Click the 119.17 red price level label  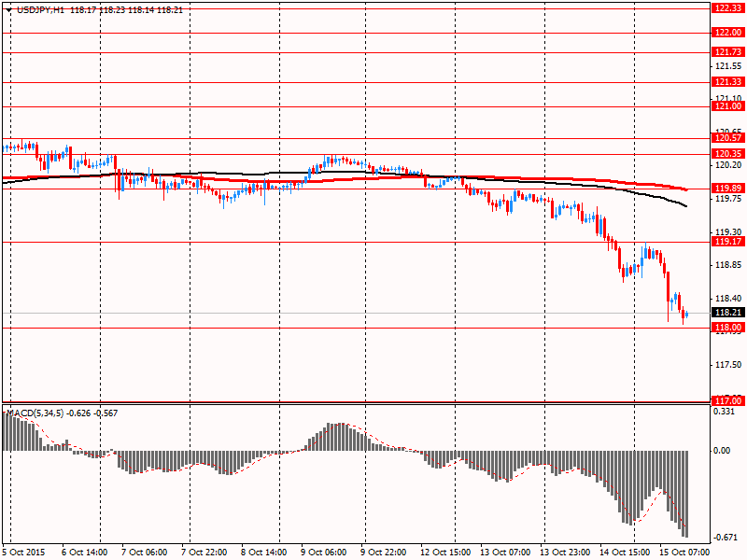(x=727, y=242)
